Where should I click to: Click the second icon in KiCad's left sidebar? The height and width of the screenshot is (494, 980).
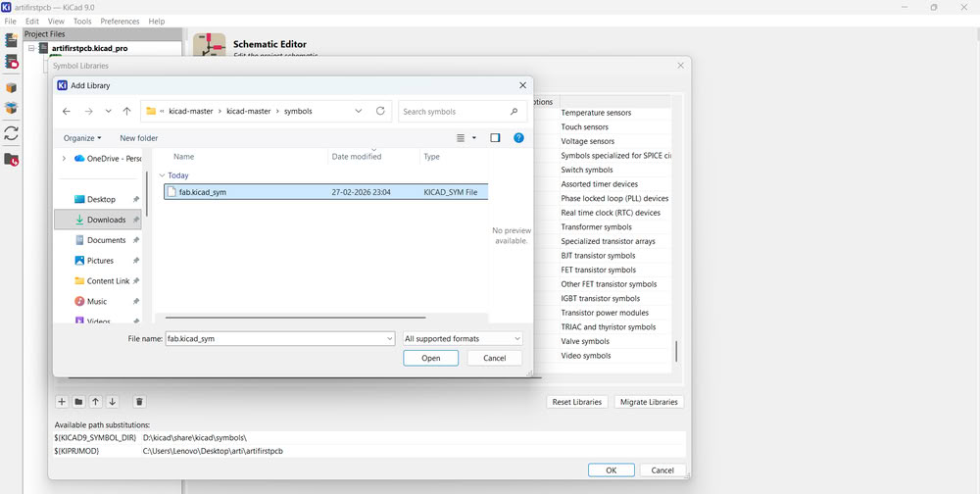[x=11, y=62]
